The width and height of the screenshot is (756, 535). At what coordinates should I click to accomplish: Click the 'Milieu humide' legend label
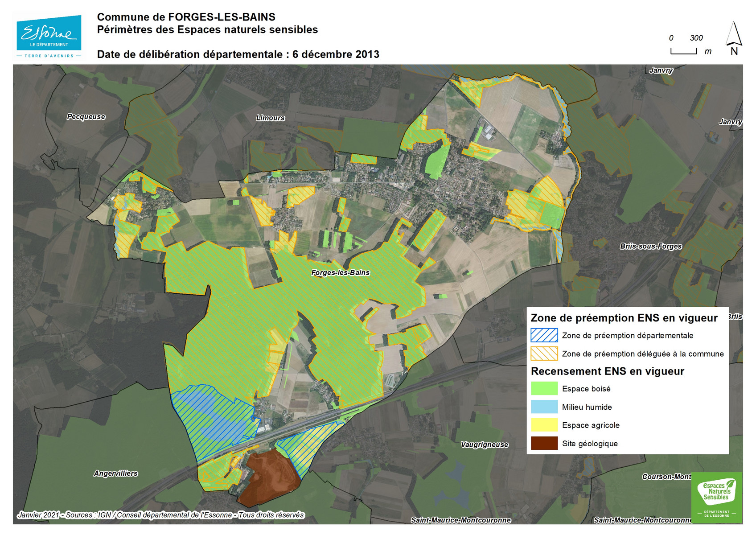tap(587, 407)
